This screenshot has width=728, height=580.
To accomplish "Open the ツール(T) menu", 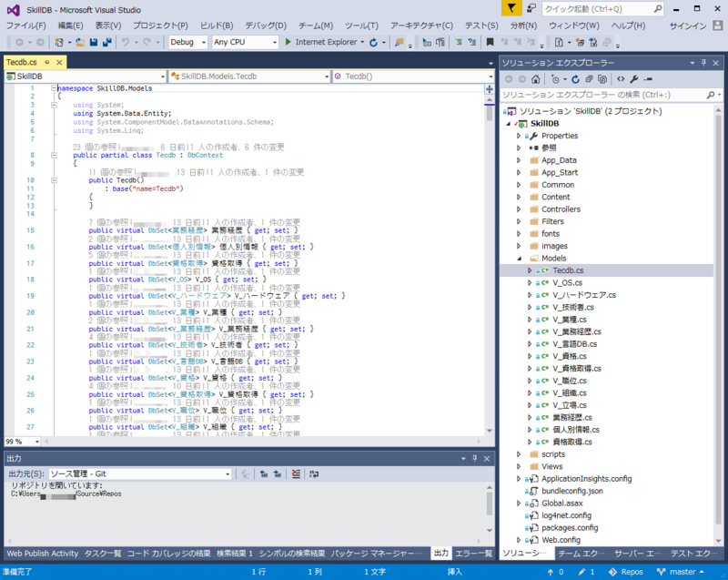I will point(361,25).
